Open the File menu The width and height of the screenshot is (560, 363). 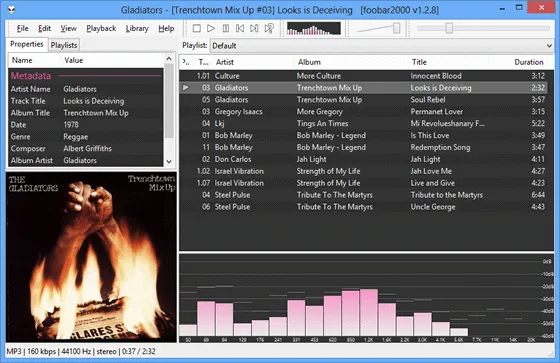point(22,29)
